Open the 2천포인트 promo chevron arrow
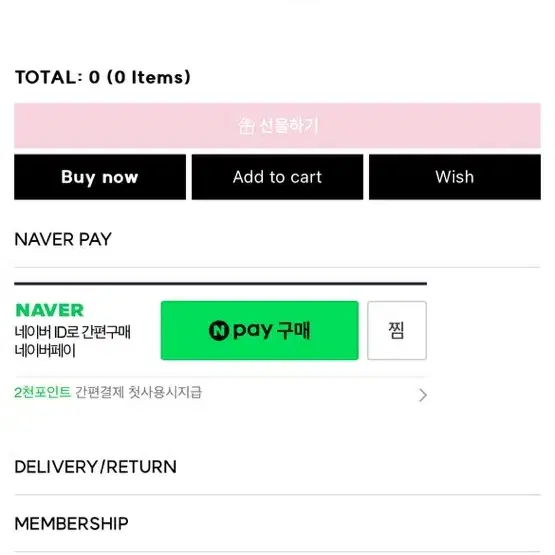 pos(423,395)
